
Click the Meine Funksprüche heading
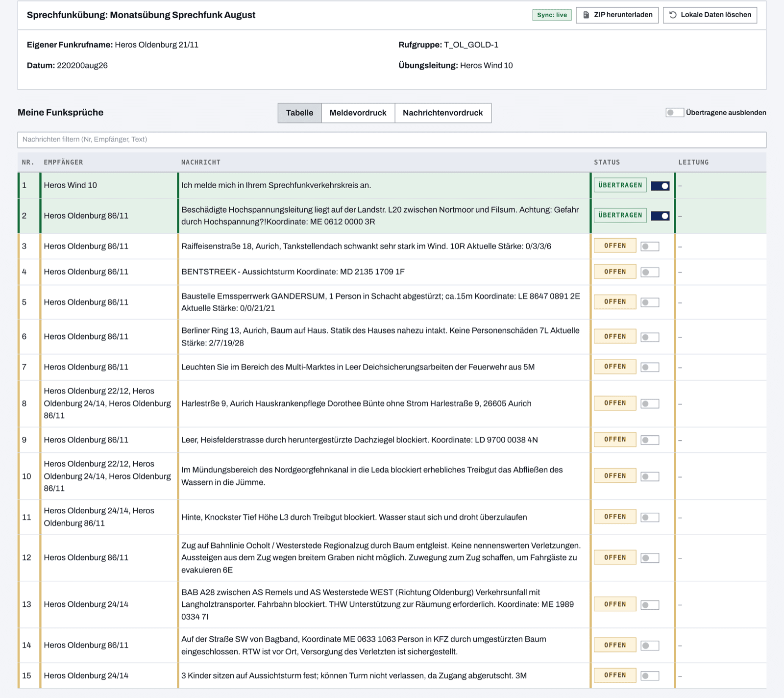[x=60, y=112]
